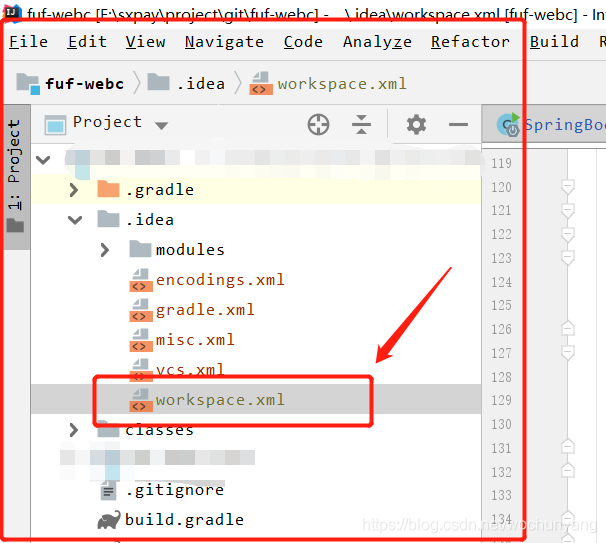The width and height of the screenshot is (606, 543).
Task: Open the Navigate menu
Action: pyautogui.click(x=224, y=41)
